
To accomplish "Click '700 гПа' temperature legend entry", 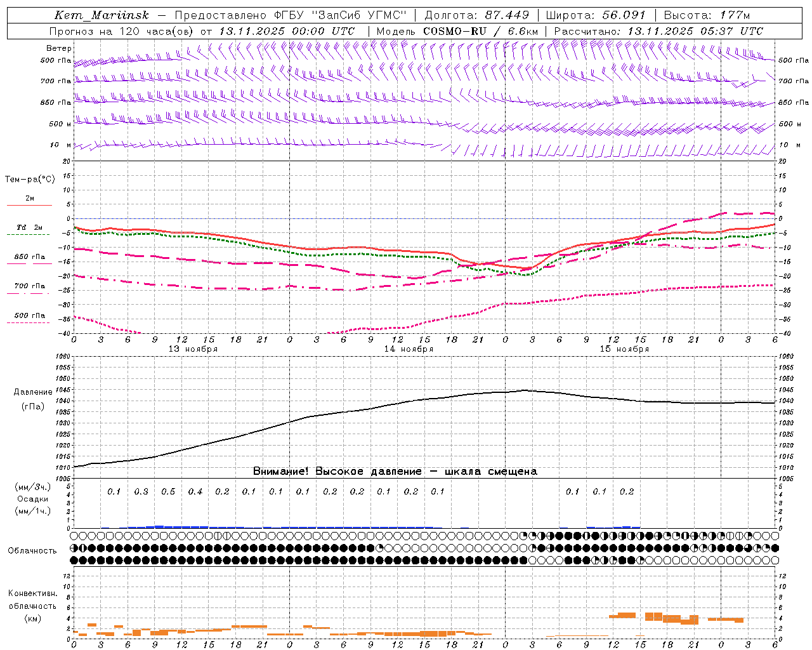I will (x=30, y=286).
